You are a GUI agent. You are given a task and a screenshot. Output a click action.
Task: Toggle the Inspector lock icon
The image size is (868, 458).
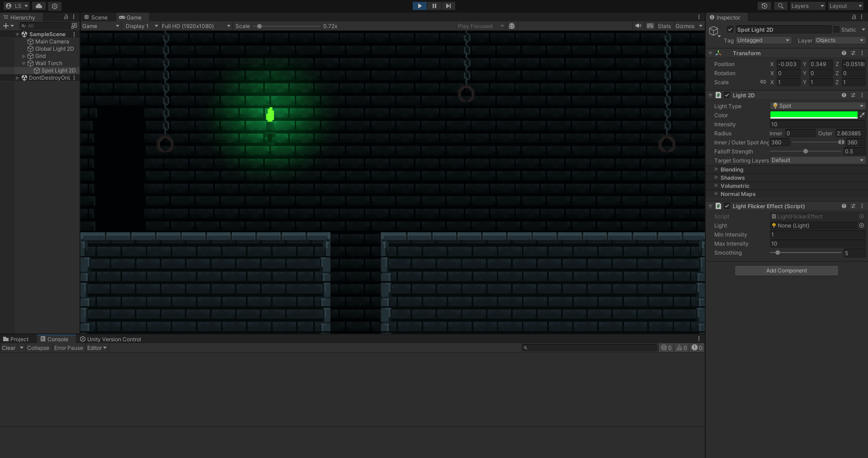tap(854, 17)
